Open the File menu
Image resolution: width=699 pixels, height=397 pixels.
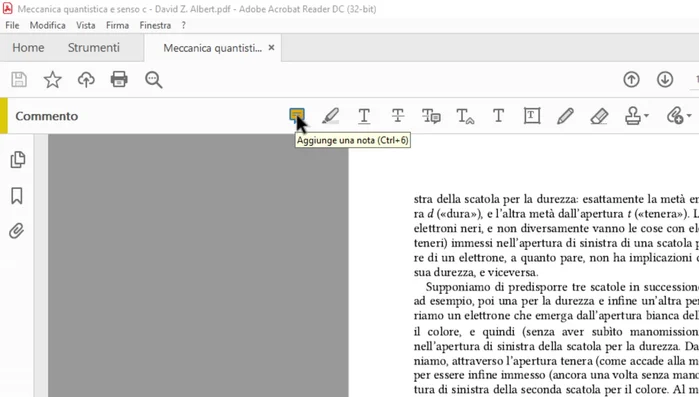tap(12, 25)
